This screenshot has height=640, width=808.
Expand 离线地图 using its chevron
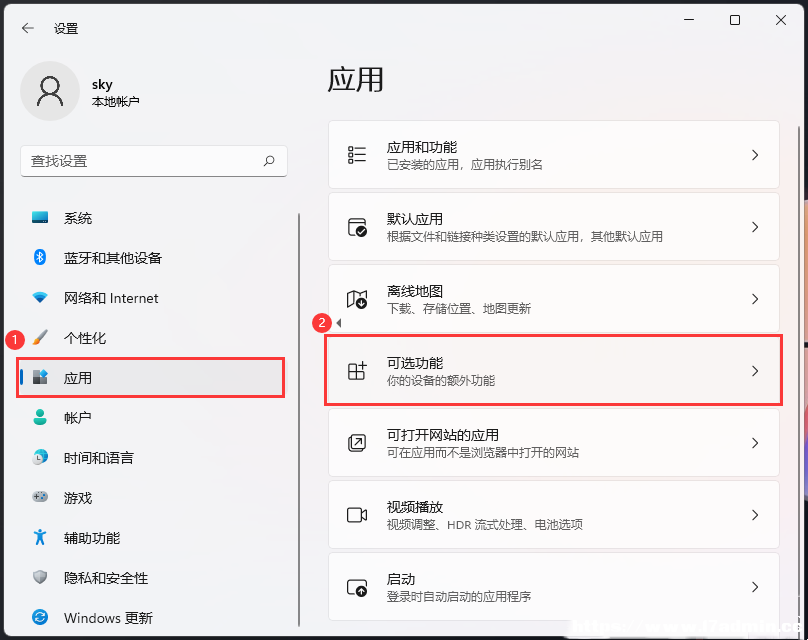click(x=755, y=299)
